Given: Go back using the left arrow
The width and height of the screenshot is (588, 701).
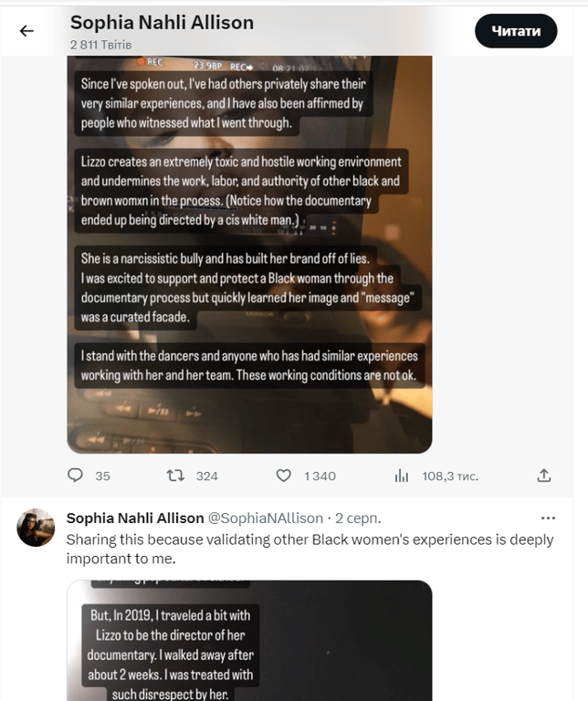Looking at the screenshot, I should point(26,31).
